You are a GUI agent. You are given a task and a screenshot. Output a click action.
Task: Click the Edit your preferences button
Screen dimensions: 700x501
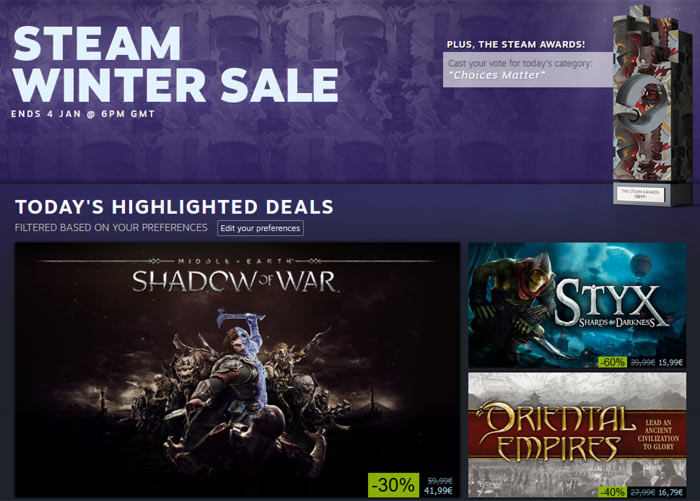point(260,228)
